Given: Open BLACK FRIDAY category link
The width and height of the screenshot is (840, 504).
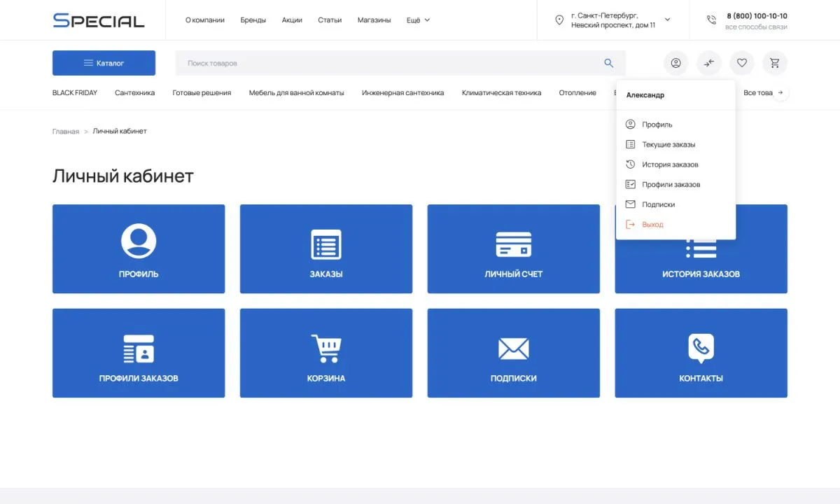Looking at the screenshot, I should coord(74,93).
